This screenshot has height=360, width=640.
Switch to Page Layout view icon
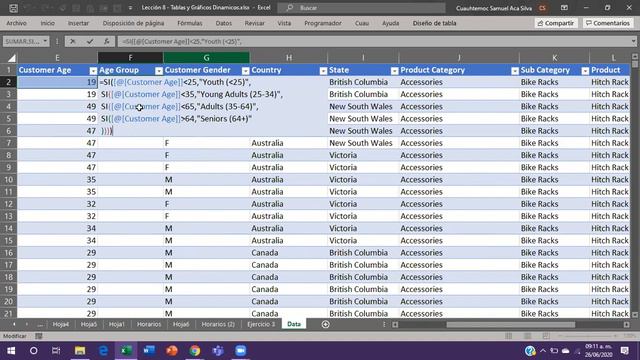click(527, 336)
